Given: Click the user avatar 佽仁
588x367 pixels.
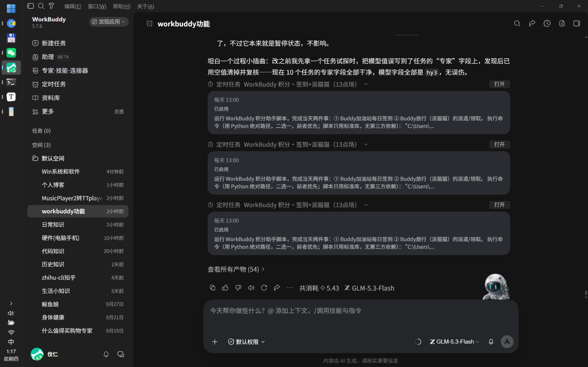Looking at the screenshot, I should tap(37, 354).
